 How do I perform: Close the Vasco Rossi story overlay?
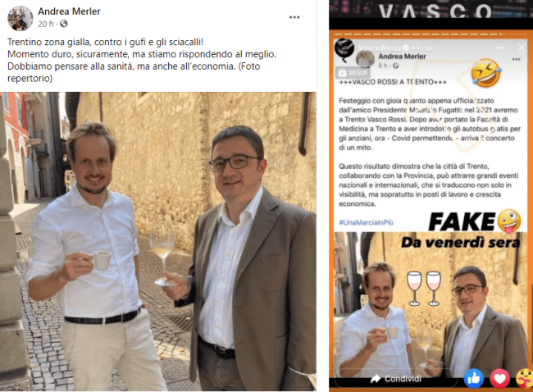pyautogui.click(x=521, y=48)
